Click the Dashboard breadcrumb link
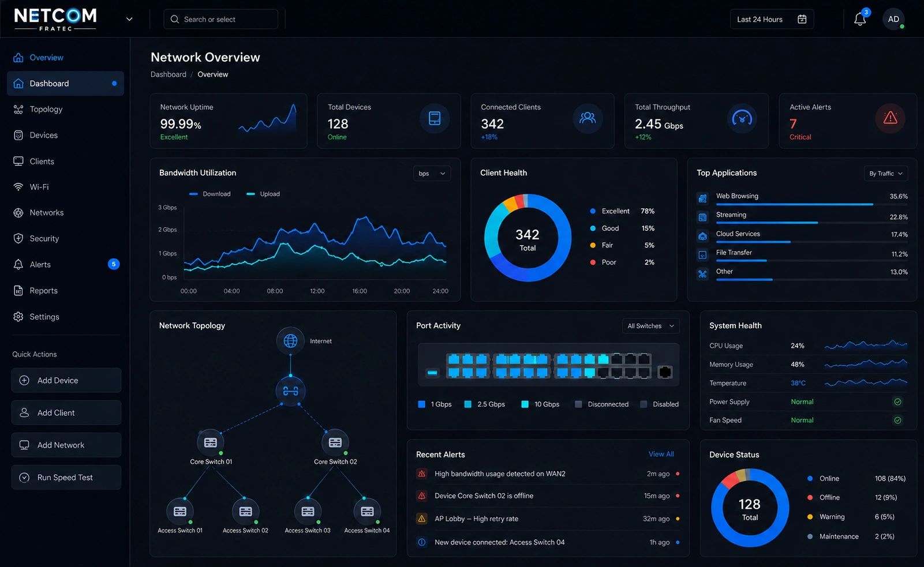This screenshot has width=924, height=567. click(169, 74)
